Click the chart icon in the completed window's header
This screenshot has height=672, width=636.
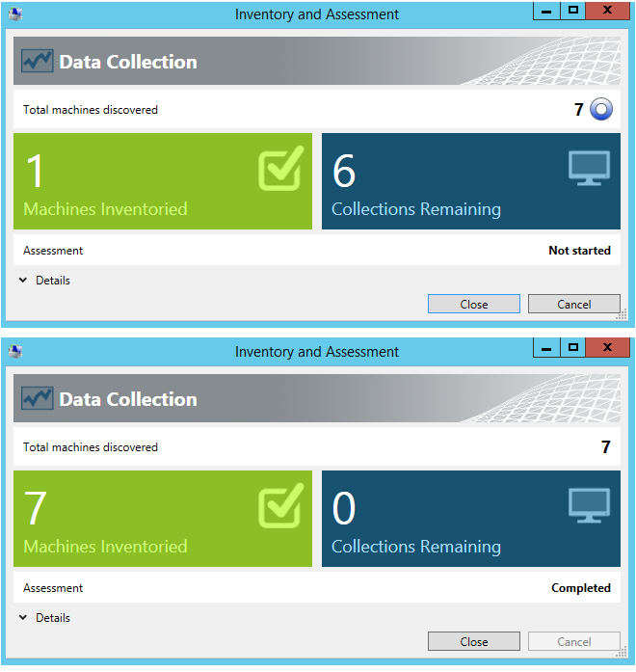pos(38,399)
